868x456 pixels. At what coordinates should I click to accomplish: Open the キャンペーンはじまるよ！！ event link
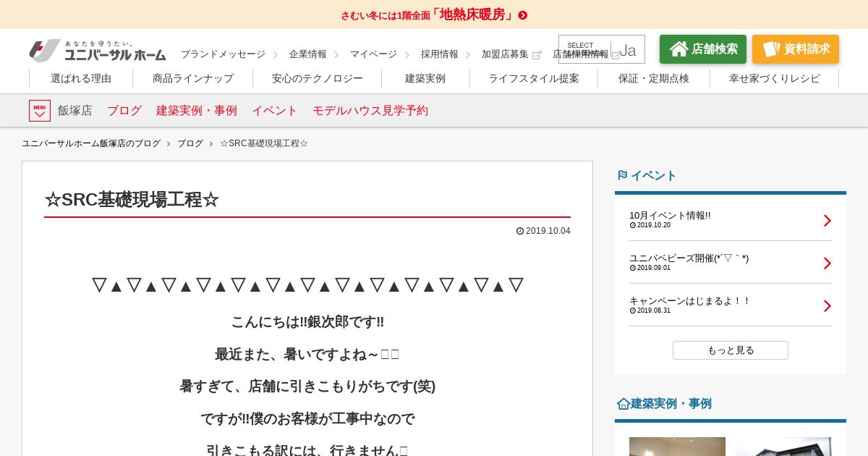click(690, 301)
